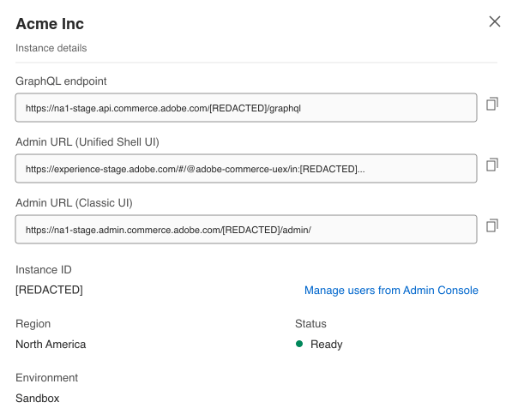Click the Admin URL Classic UI field
518x420 pixels.
(246, 230)
